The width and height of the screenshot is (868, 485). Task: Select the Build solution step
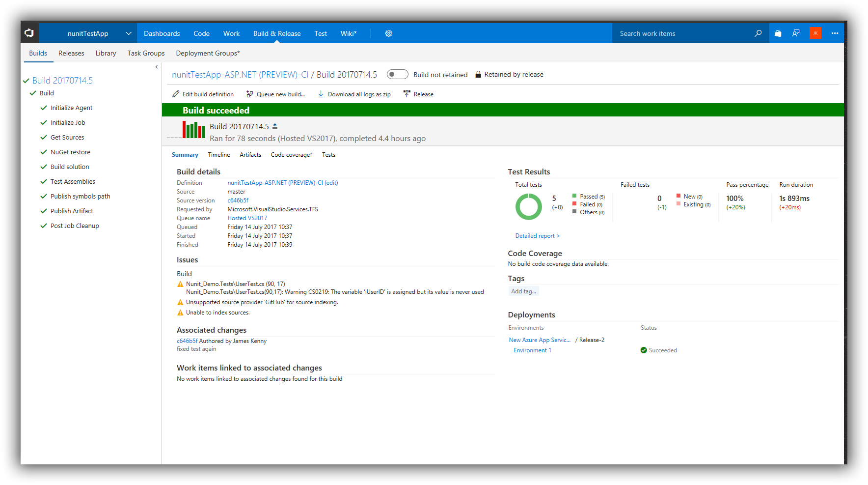point(70,167)
